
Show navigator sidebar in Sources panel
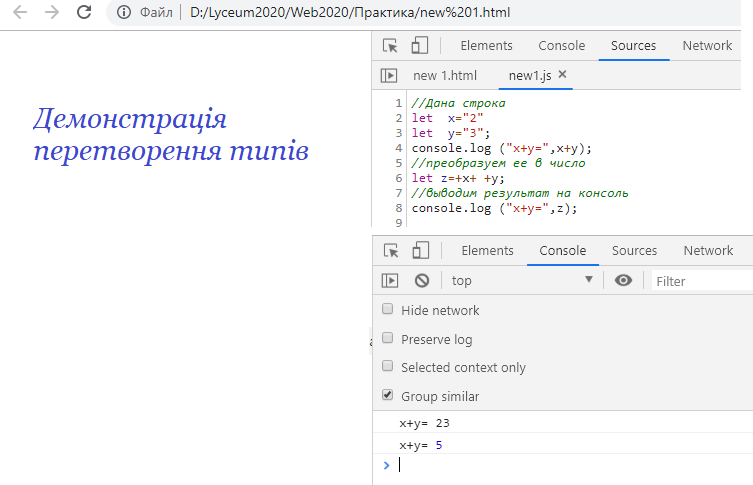pos(390,75)
